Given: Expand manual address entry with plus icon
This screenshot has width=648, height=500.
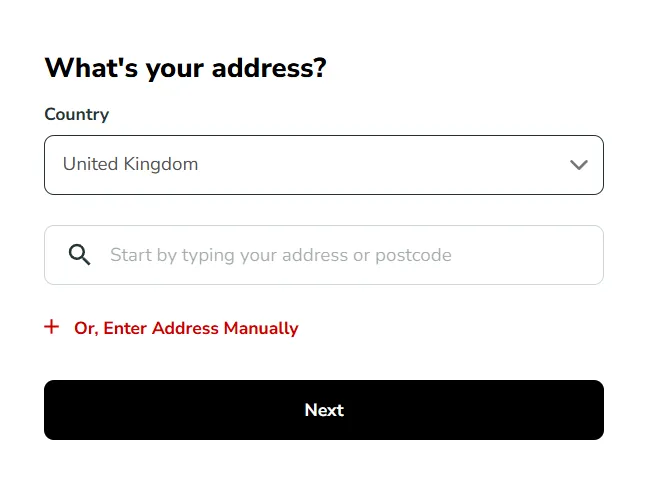Looking at the screenshot, I should click(x=52, y=327).
